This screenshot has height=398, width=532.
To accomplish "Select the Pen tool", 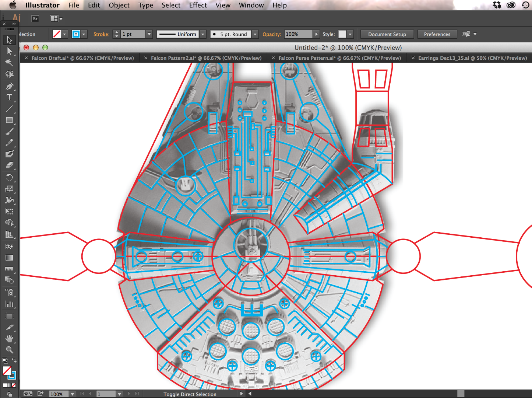I will (9, 86).
